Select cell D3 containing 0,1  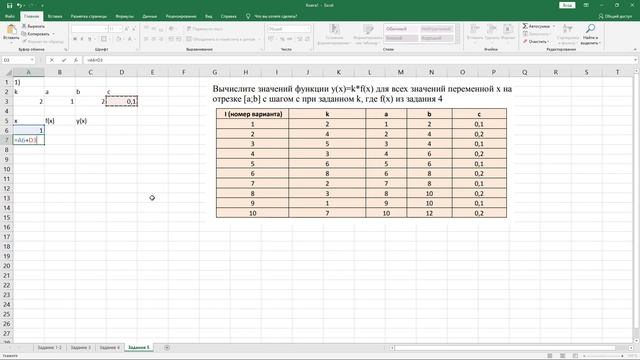tap(122, 101)
